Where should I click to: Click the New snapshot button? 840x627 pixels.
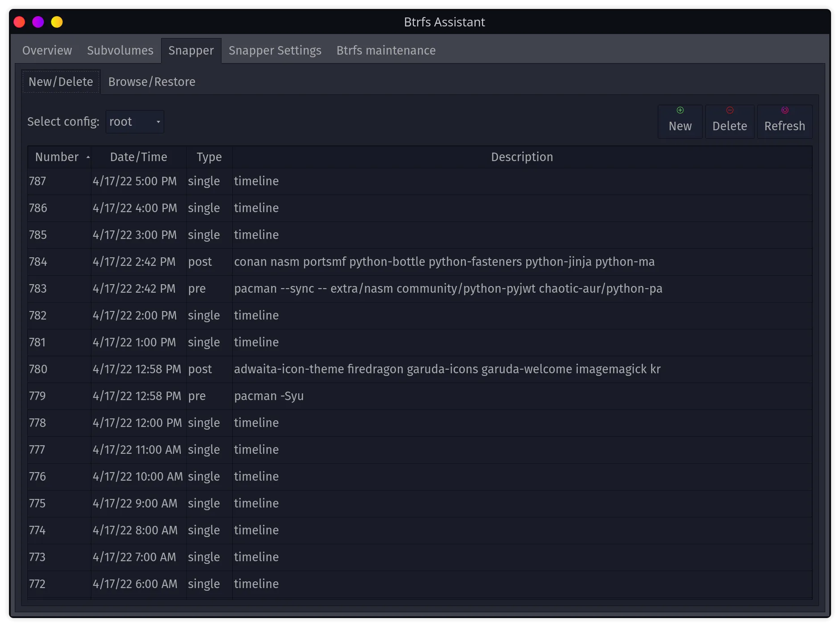coord(680,121)
